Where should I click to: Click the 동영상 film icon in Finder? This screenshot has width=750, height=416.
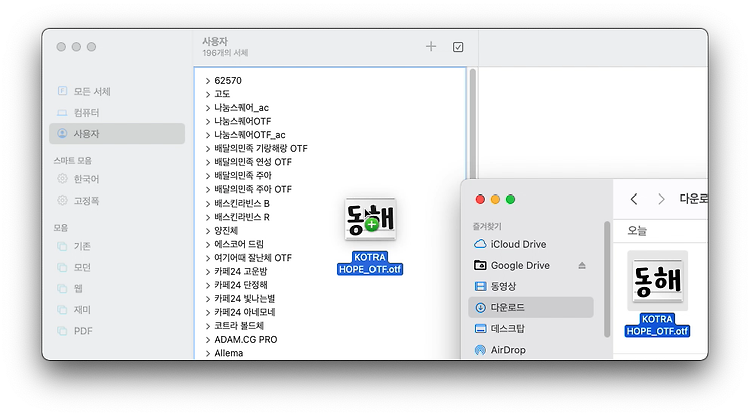pos(480,286)
